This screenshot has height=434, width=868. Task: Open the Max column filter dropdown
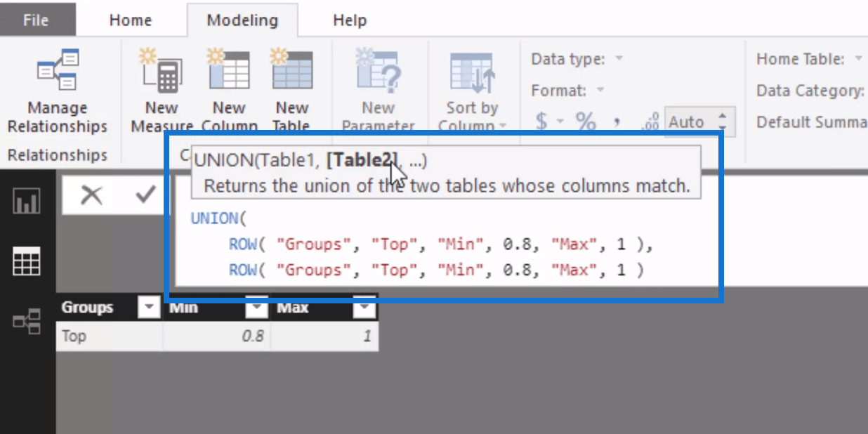pos(364,308)
